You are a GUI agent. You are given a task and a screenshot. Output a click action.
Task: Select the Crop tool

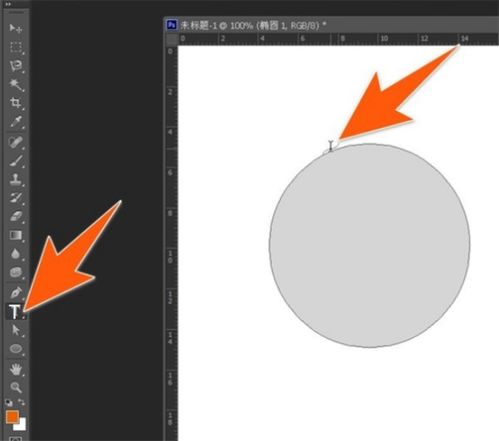click(16, 103)
